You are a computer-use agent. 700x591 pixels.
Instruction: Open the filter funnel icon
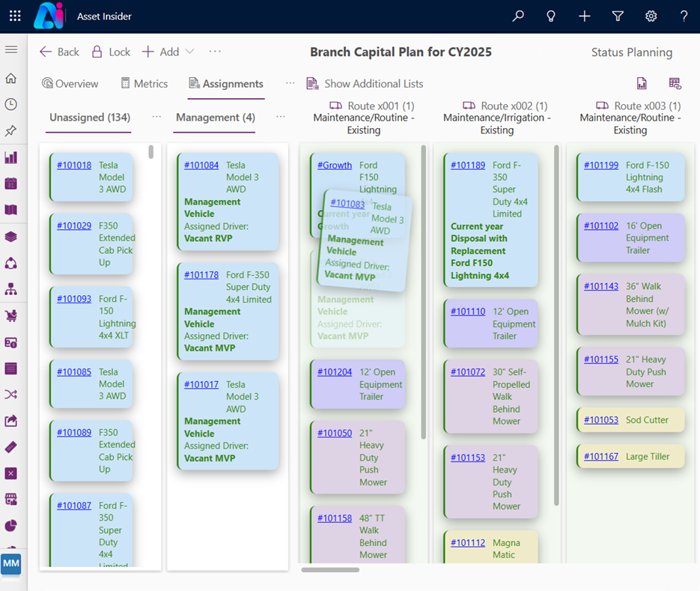click(x=618, y=16)
